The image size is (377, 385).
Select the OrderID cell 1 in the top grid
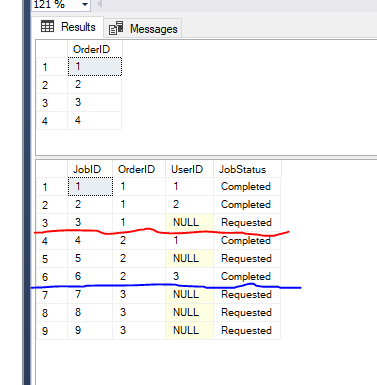[95, 66]
